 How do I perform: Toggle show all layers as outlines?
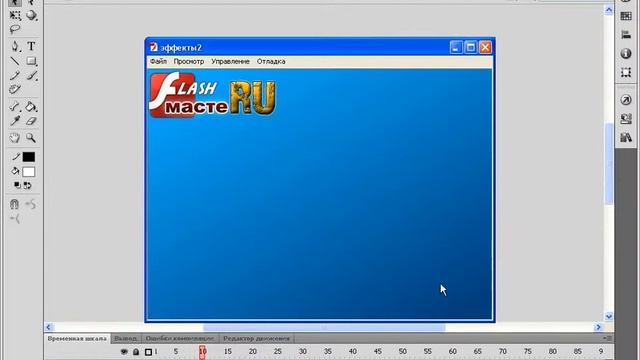point(148,352)
